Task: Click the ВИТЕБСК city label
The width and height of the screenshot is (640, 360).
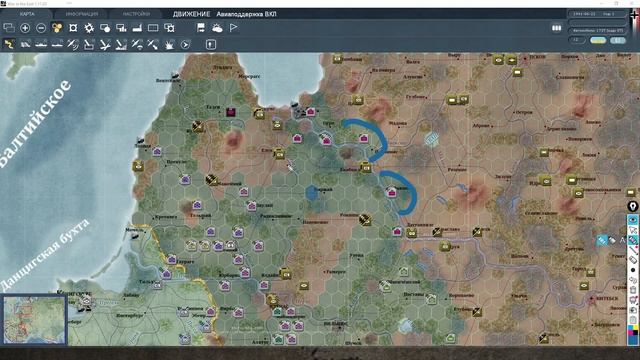Action: tap(606, 298)
